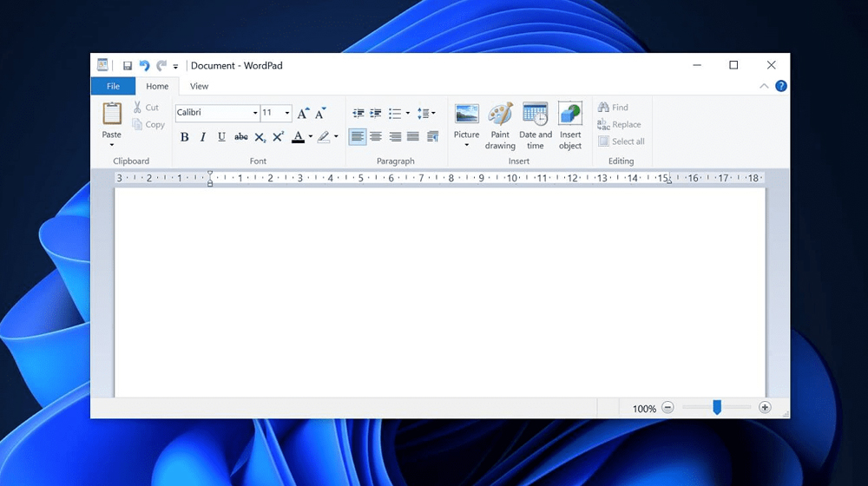Decrease the paragraph indent

click(358, 114)
